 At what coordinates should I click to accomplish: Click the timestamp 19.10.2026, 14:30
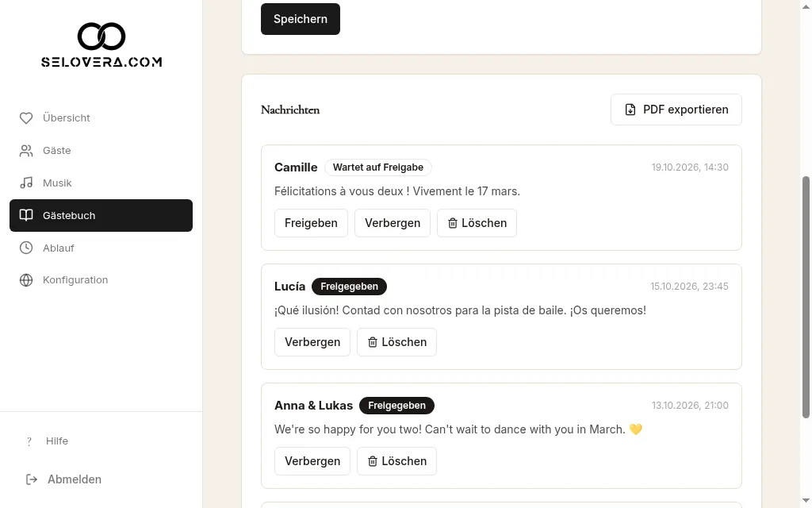[x=690, y=167]
